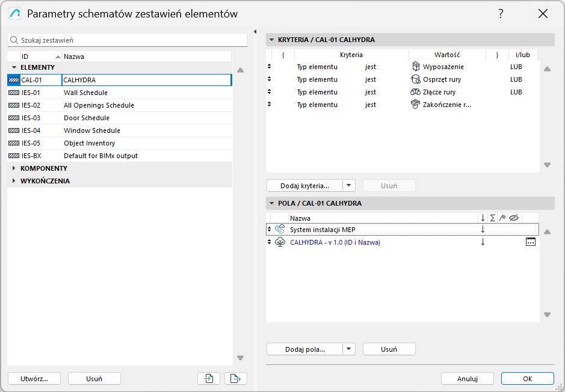Click the Utwórz button
This screenshot has width=565, height=392.
click(x=34, y=378)
